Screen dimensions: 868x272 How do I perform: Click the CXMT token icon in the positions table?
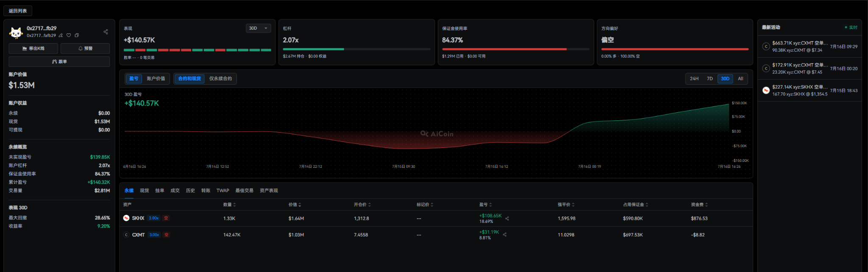(x=126, y=235)
